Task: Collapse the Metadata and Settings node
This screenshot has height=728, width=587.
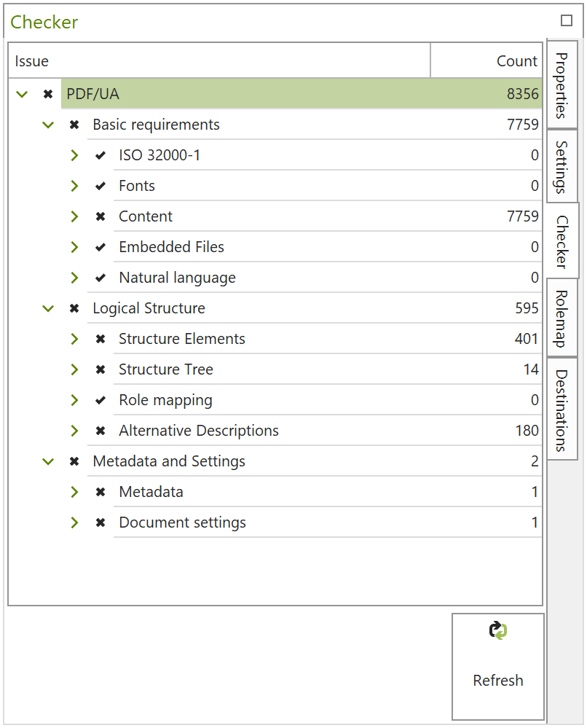Action: click(x=48, y=461)
